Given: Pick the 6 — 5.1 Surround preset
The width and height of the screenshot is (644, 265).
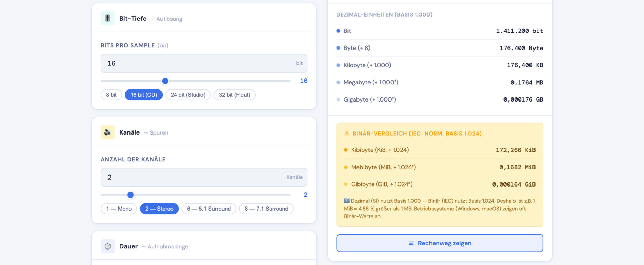Looking at the screenshot, I should pyautogui.click(x=209, y=209).
